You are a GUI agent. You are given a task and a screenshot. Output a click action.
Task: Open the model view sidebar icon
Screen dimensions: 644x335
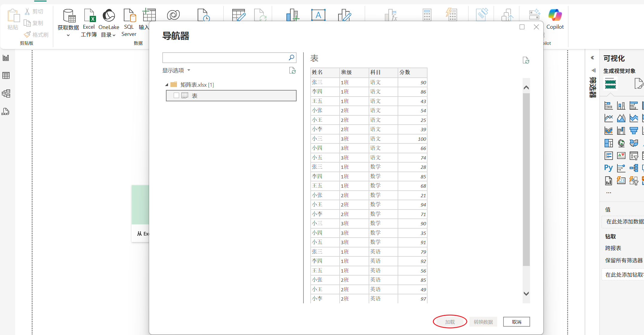(6, 94)
